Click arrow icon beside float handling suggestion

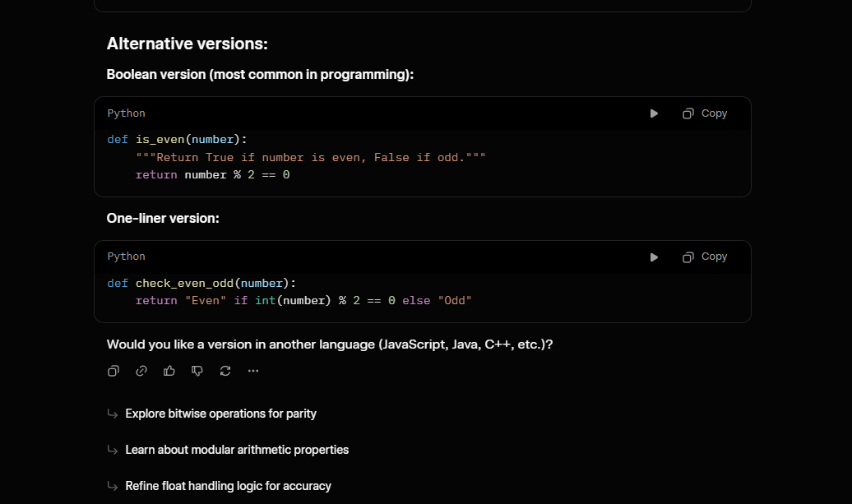pyautogui.click(x=113, y=486)
